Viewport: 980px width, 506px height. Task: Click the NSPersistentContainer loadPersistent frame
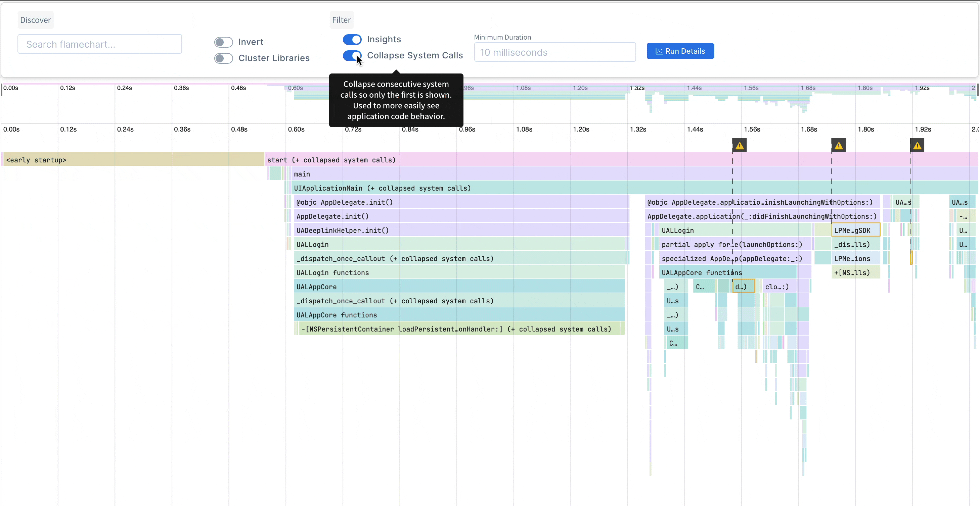click(x=456, y=329)
